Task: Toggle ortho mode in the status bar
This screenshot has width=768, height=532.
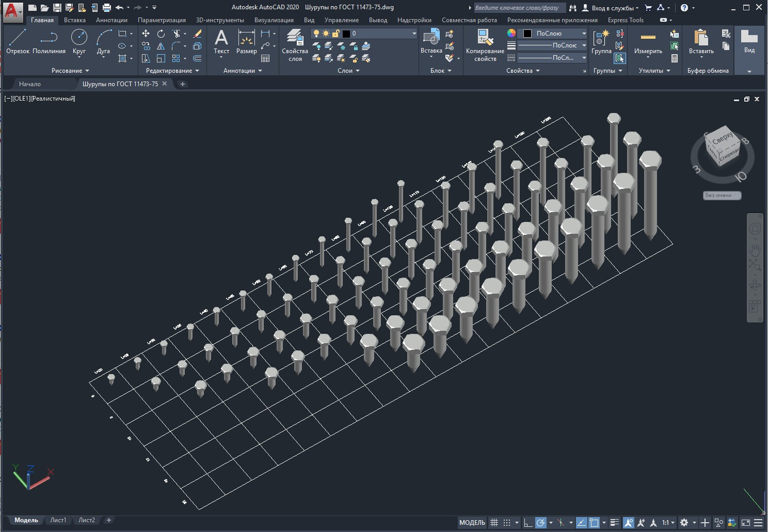Action: tap(527, 523)
